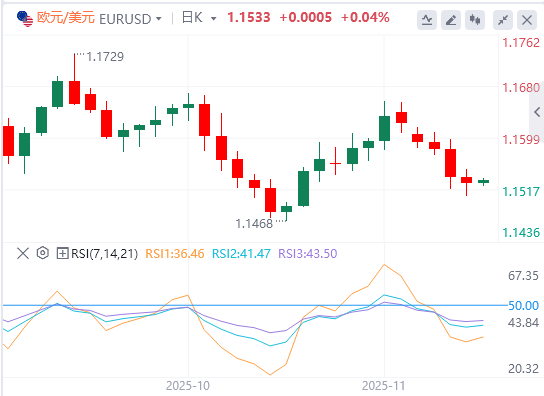Click the 欧元/美元 pair name
Image resolution: width=544 pixels, height=396 pixels.
[x=66, y=18]
